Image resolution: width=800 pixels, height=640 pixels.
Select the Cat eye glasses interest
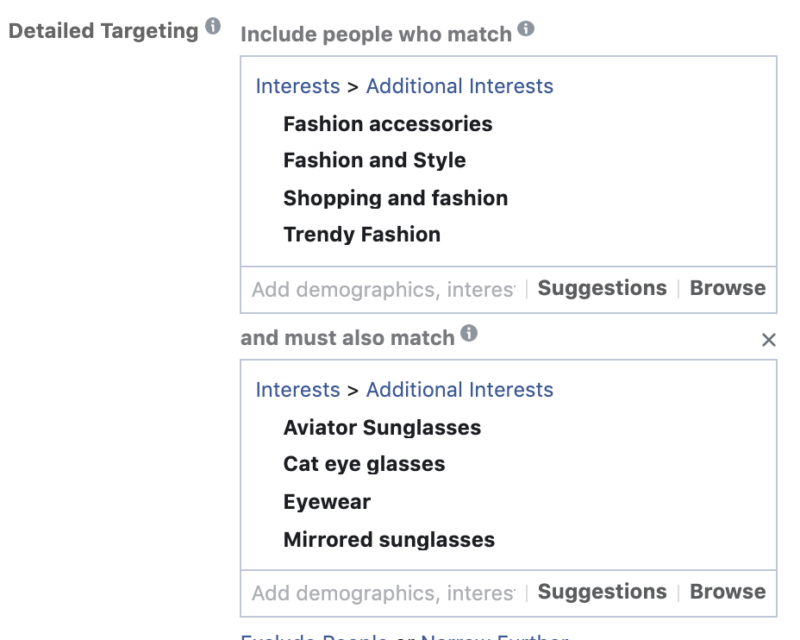360,463
